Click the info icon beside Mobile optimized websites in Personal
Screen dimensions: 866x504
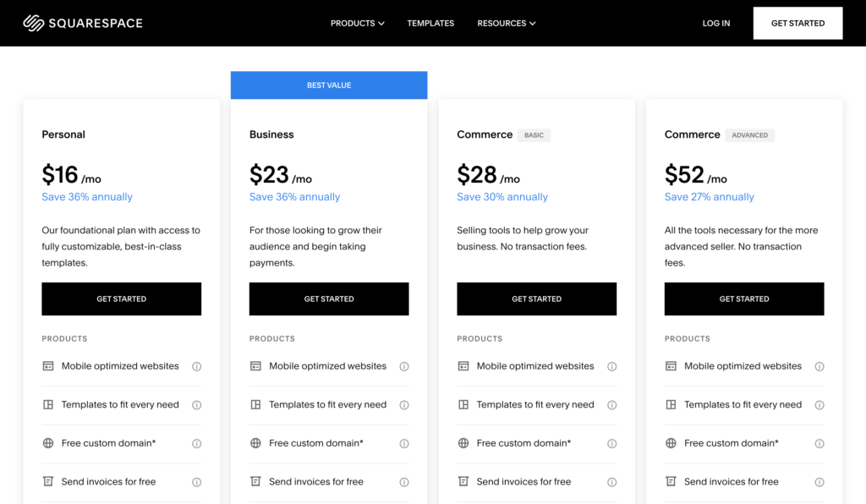pyautogui.click(x=196, y=365)
